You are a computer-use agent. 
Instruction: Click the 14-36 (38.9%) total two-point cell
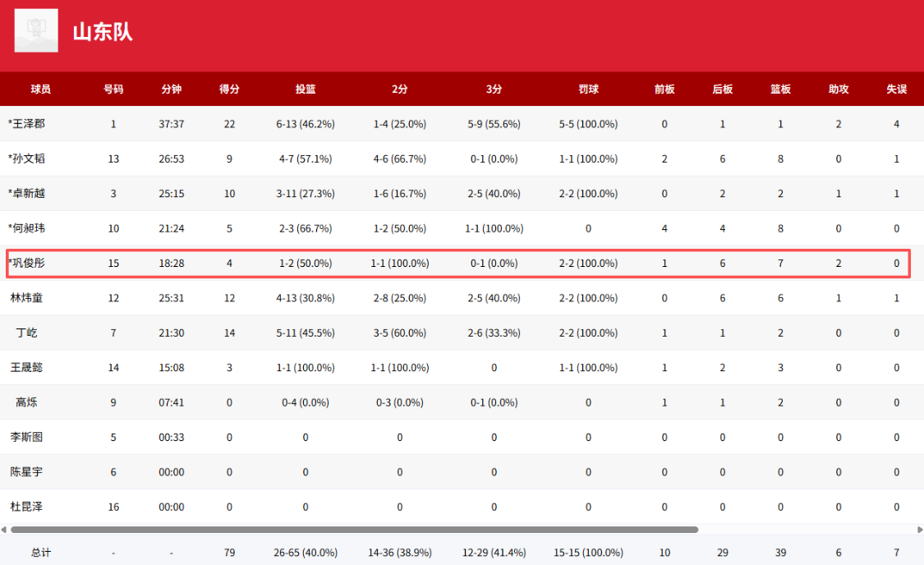point(399,552)
